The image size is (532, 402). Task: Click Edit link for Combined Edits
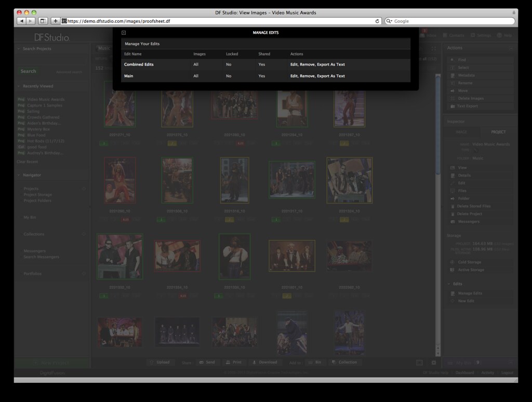(294, 64)
